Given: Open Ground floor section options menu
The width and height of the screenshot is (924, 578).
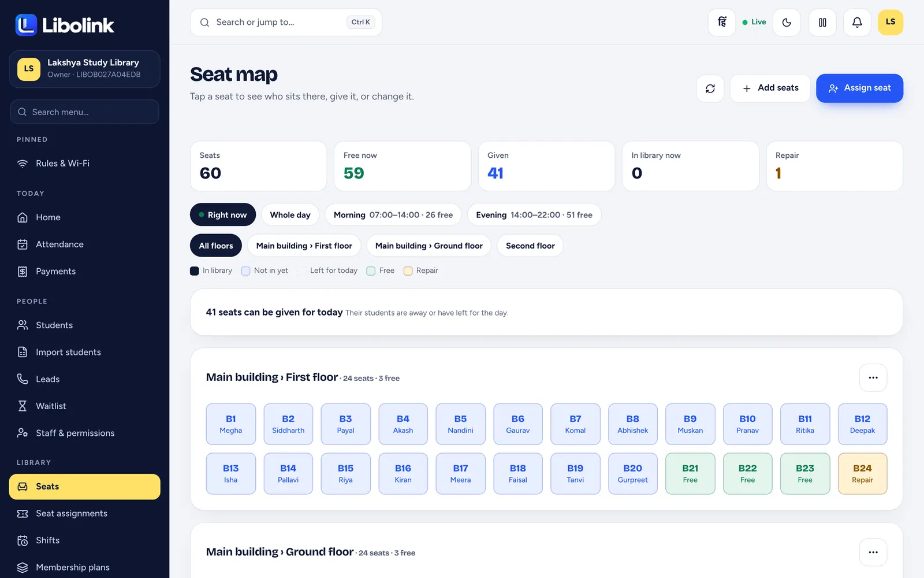Looking at the screenshot, I should click(x=873, y=553).
